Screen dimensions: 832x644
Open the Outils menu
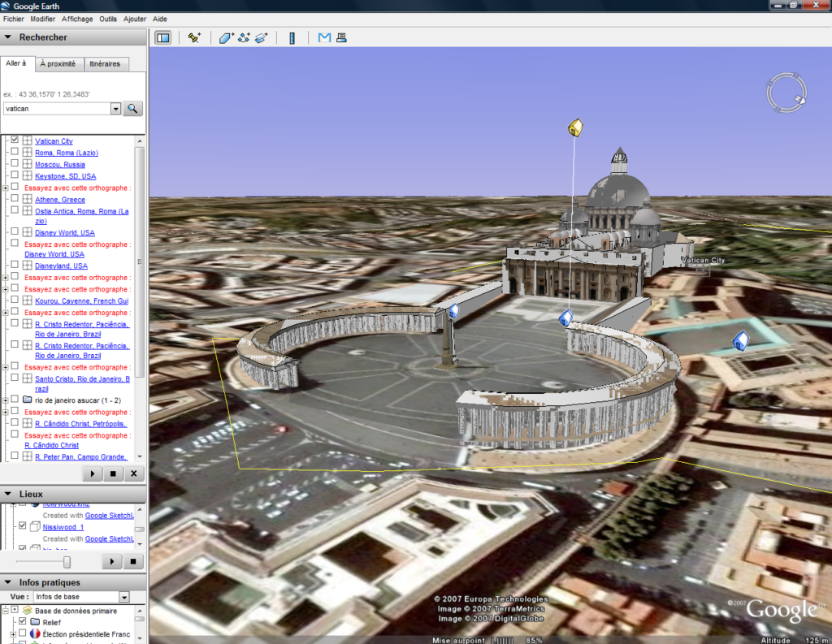pyautogui.click(x=108, y=19)
